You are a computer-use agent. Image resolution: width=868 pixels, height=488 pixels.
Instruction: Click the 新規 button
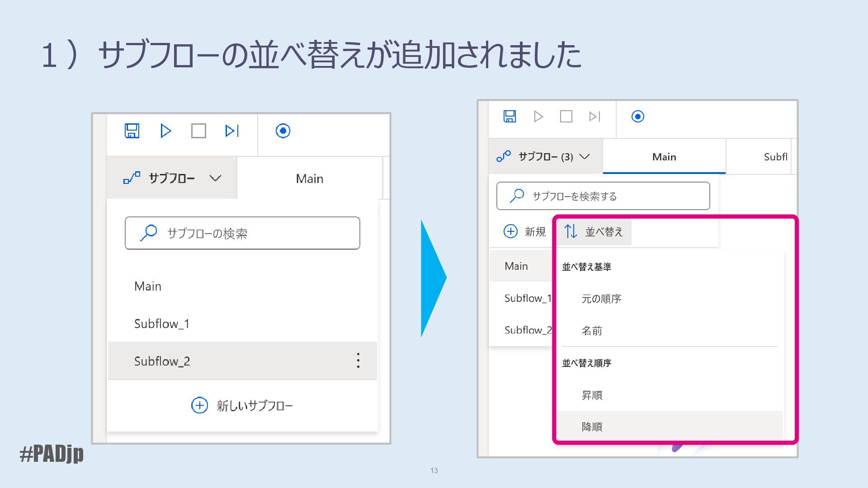tap(525, 232)
